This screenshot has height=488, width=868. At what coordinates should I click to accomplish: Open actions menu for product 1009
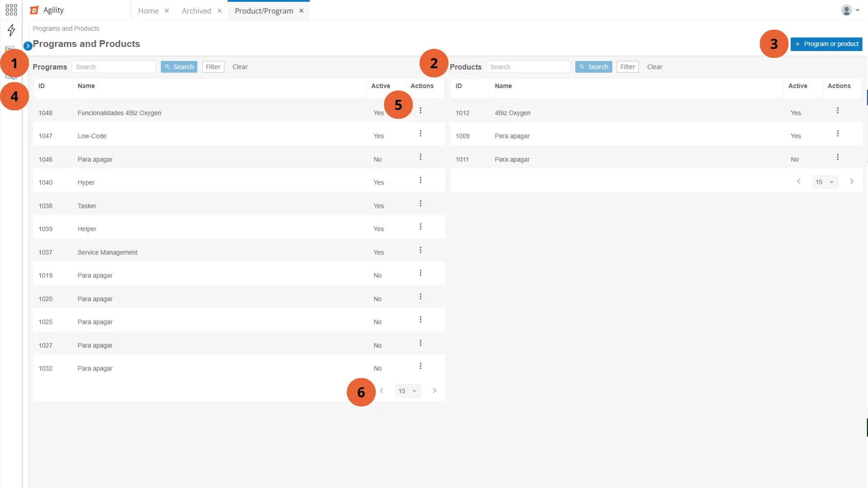[x=838, y=134]
